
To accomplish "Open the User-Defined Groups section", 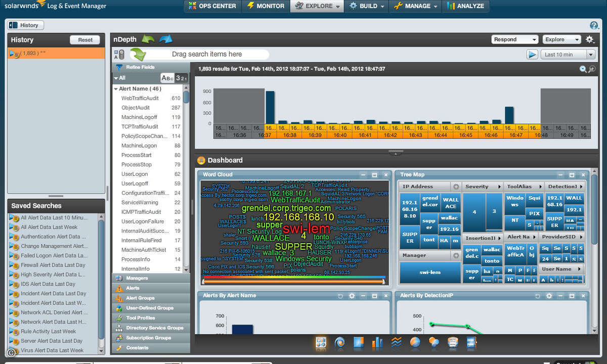I will click(151, 308).
